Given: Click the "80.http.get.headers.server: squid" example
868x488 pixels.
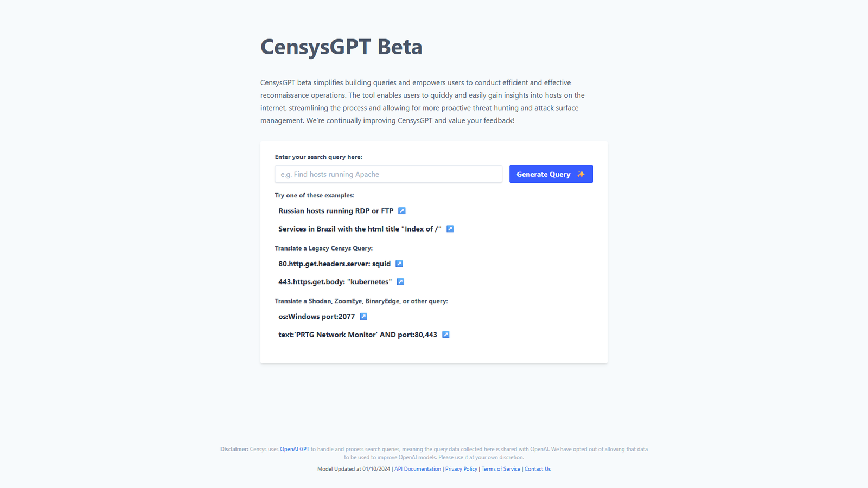Looking at the screenshot, I should [334, 264].
